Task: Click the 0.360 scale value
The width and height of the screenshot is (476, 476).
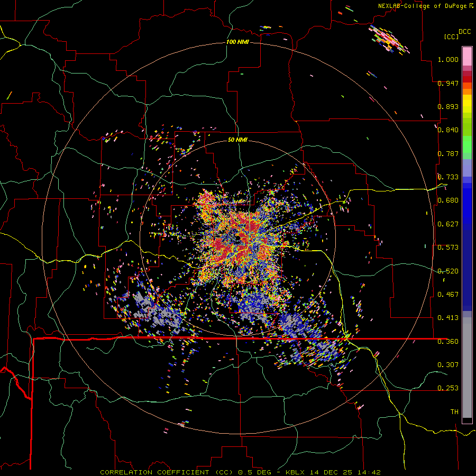Action: 448,341
